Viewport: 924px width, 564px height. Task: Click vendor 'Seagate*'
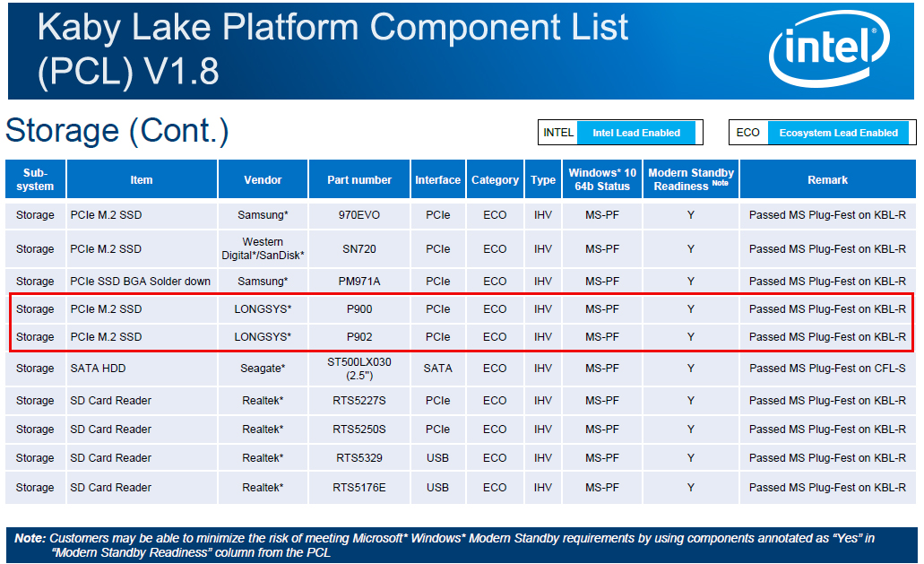263,369
